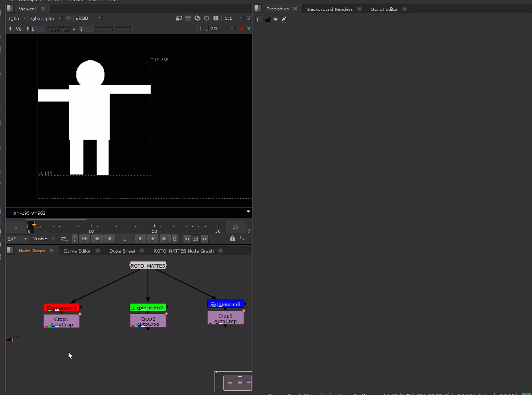Click the ROI region-of-interest icon in viewer
This screenshot has height=395, width=532.
tap(207, 18)
